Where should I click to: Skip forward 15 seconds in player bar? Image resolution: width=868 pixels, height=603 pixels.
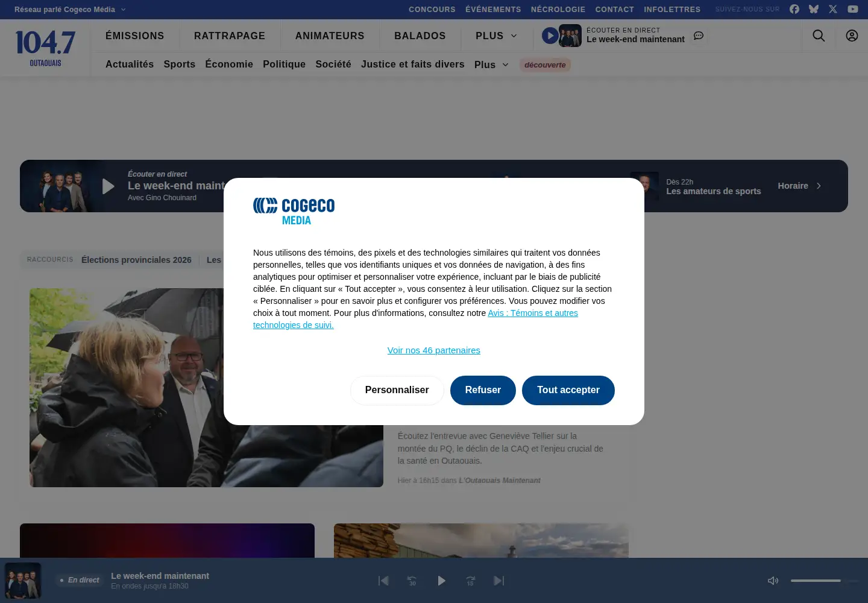point(470,581)
